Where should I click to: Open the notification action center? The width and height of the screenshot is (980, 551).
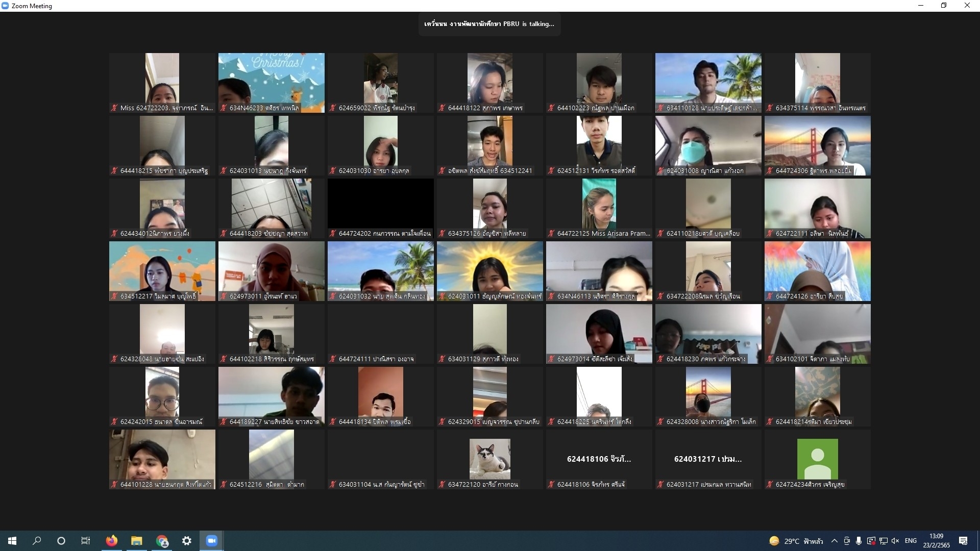coord(963,541)
